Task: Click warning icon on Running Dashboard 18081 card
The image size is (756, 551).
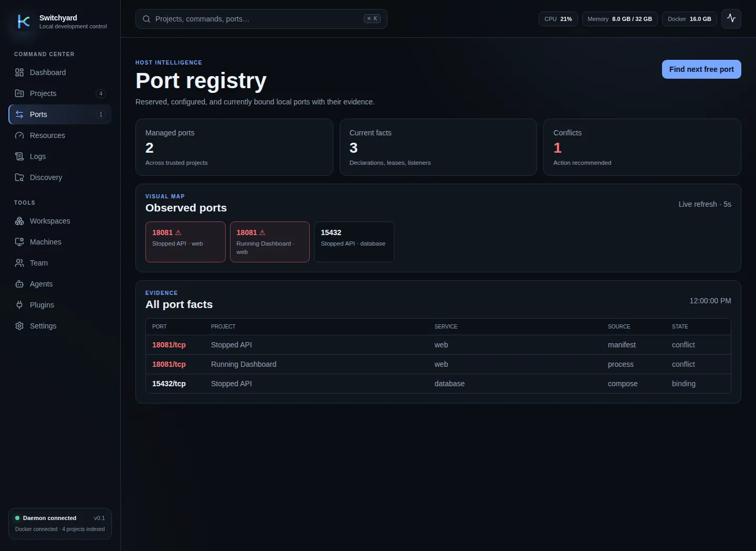Action: 262,232
